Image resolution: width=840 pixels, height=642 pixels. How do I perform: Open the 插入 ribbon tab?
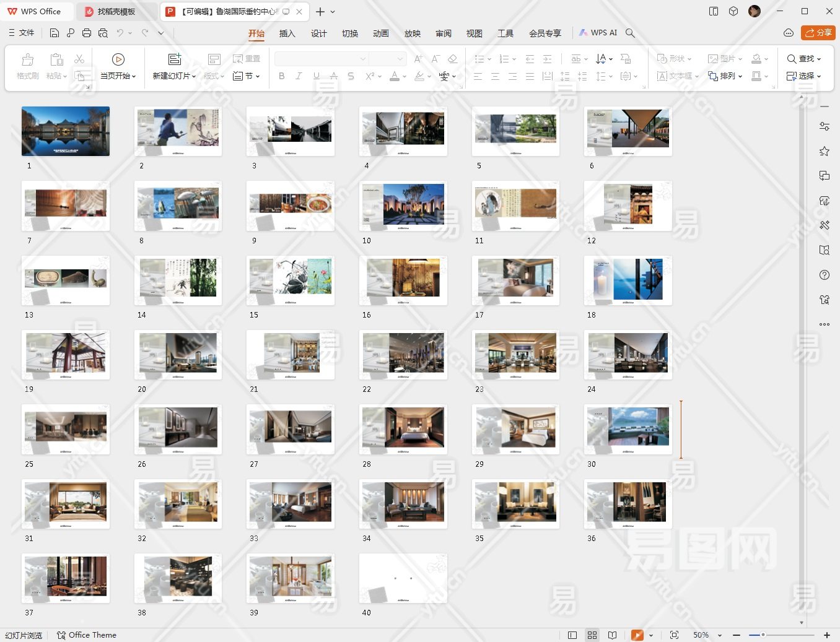click(x=287, y=33)
